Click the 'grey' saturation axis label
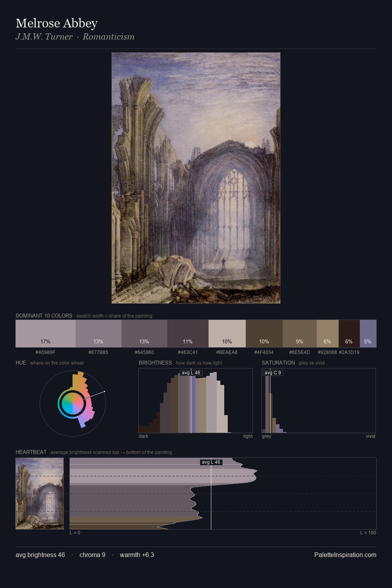 click(x=267, y=436)
